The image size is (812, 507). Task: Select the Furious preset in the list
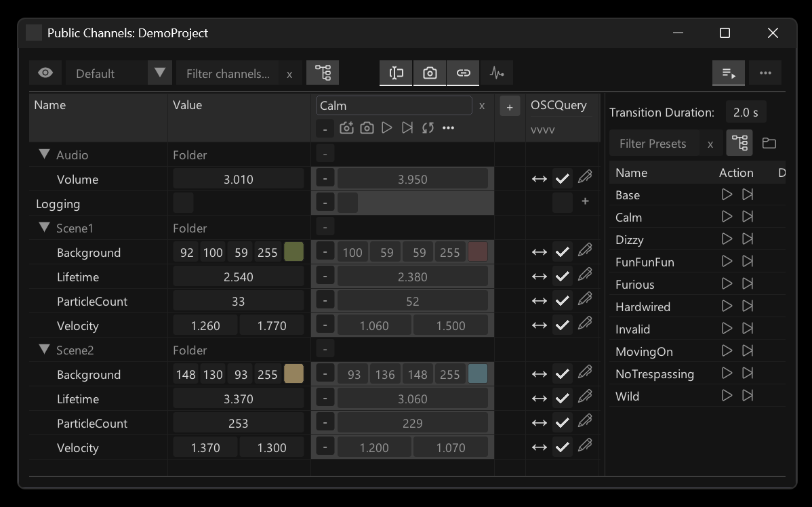click(x=634, y=285)
